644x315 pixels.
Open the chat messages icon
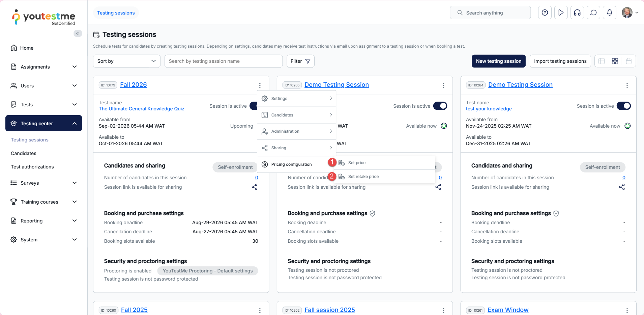[593, 13]
